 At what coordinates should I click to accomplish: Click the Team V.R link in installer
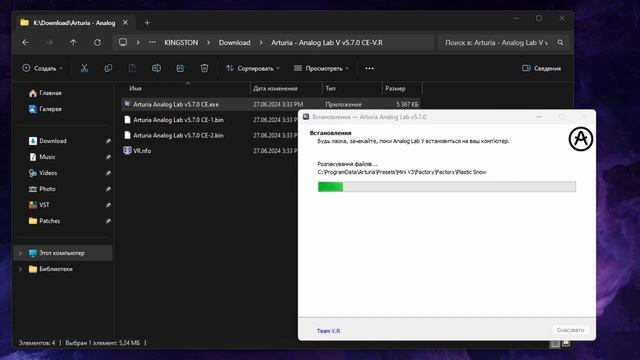pos(329,331)
